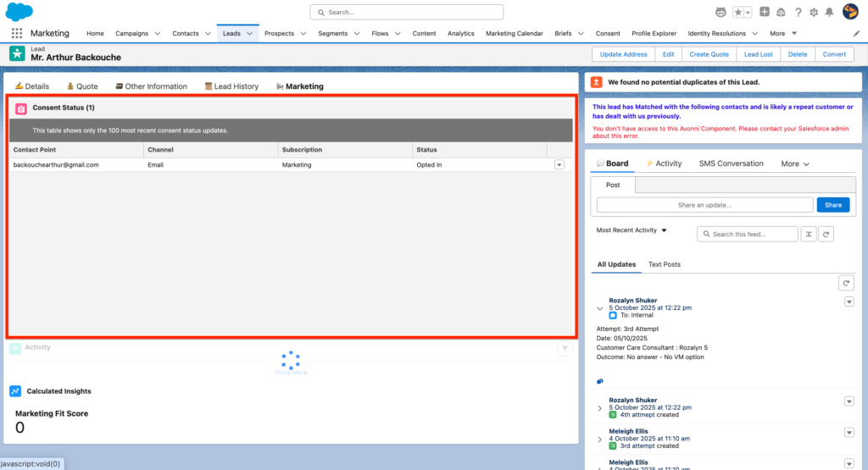Screen dimensions: 868x470
Task: Open the Setup gear icon
Action: coord(814,12)
